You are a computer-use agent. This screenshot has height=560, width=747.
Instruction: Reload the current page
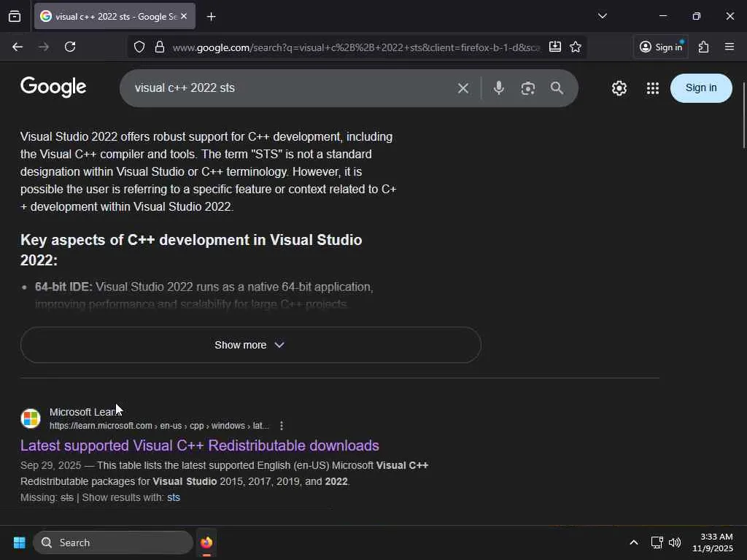tap(70, 47)
